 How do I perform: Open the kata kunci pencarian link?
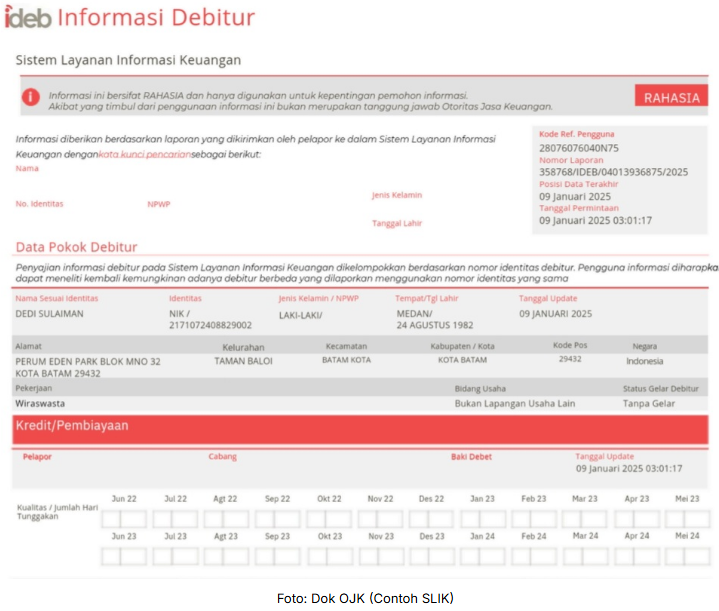pos(144,155)
